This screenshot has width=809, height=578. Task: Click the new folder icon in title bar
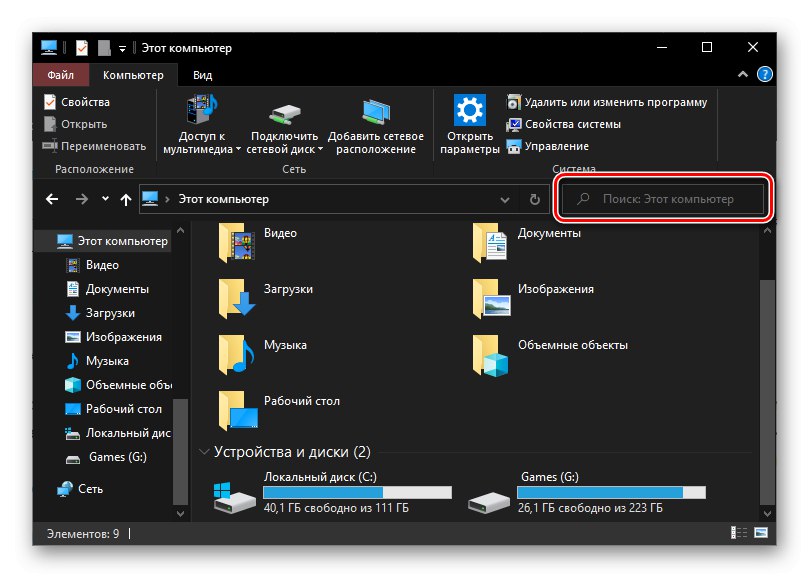[x=104, y=48]
